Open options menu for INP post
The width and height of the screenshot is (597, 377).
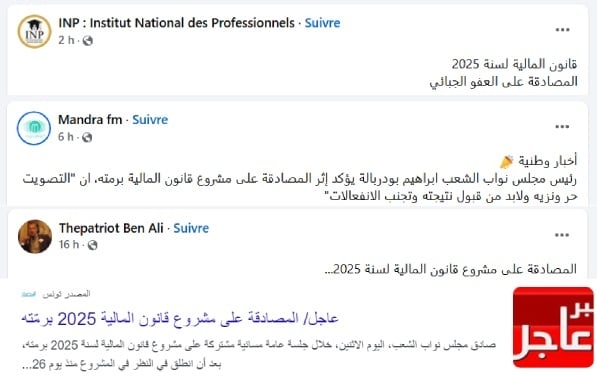point(562,30)
